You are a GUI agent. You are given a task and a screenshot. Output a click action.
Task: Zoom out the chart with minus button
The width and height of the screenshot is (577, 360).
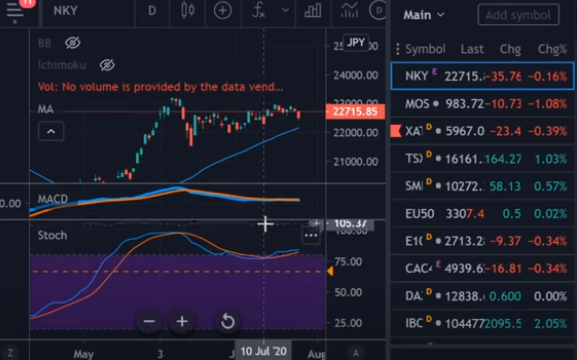[149, 321]
